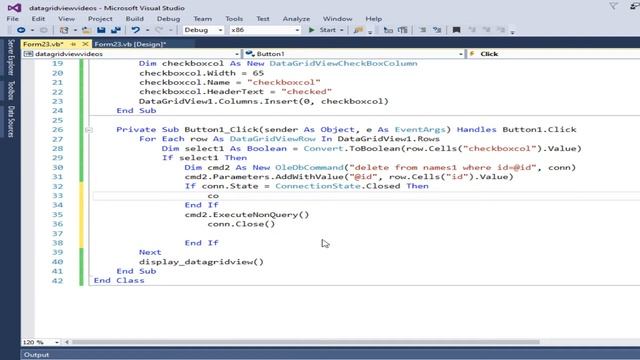
Task: Go to the previous bookmark
Action: point(472,30)
